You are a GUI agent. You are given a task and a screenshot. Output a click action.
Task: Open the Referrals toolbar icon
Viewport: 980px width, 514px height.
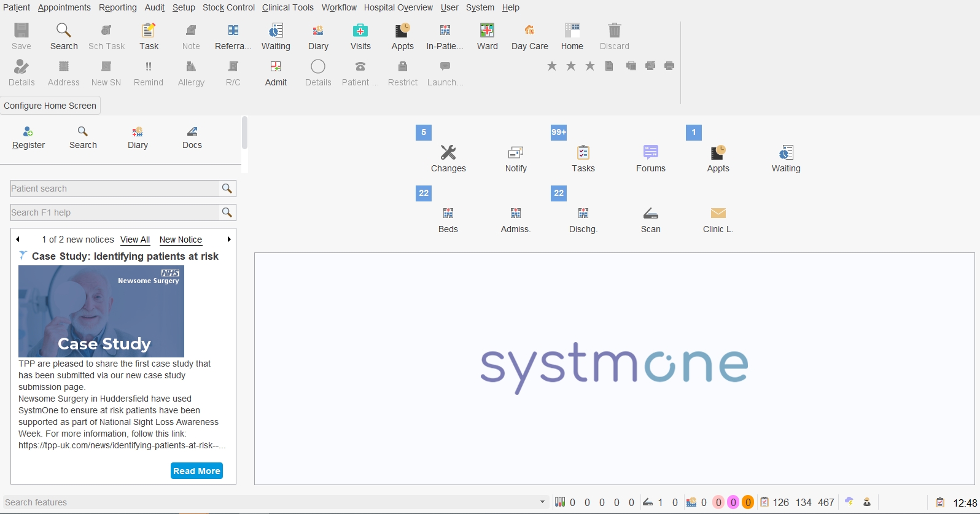point(233,36)
